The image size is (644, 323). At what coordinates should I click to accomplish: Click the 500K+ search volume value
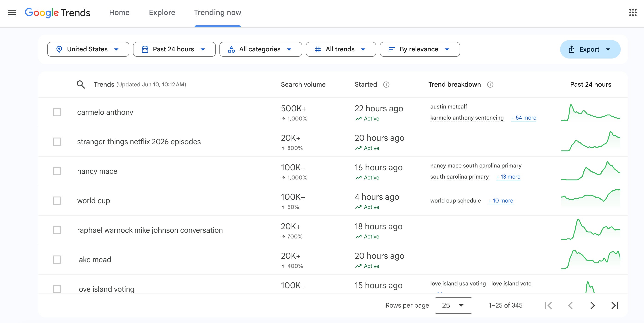[x=293, y=109]
